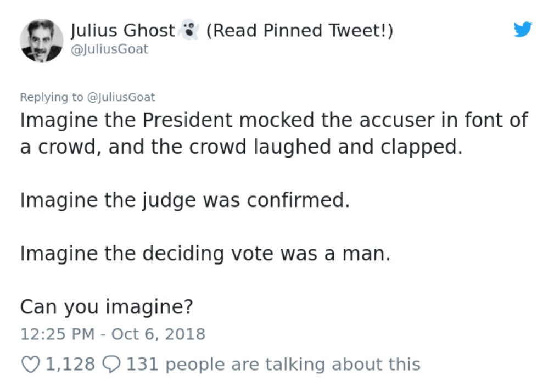The height and width of the screenshot is (392, 554).
Task: Open the Julius Ghost display name
Action: (122, 30)
